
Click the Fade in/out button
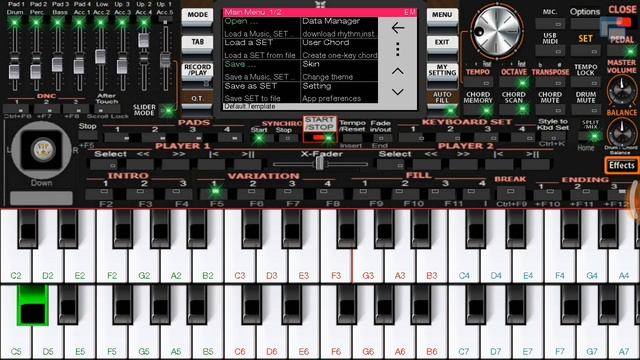coord(380,138)
